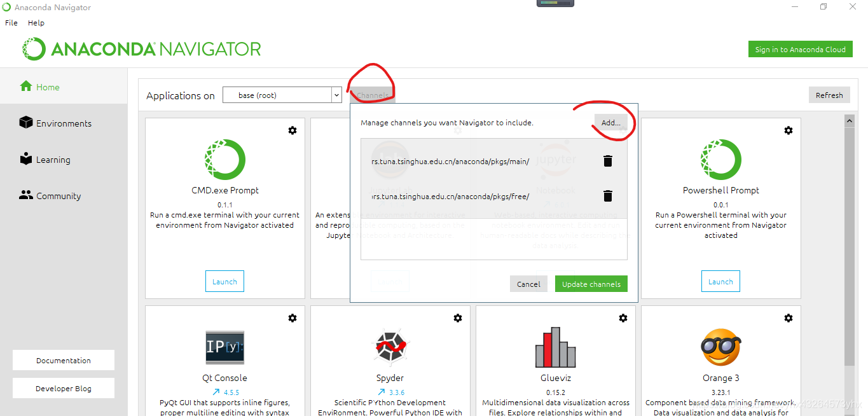Click the Home house icon

click(x=26, y=86)
